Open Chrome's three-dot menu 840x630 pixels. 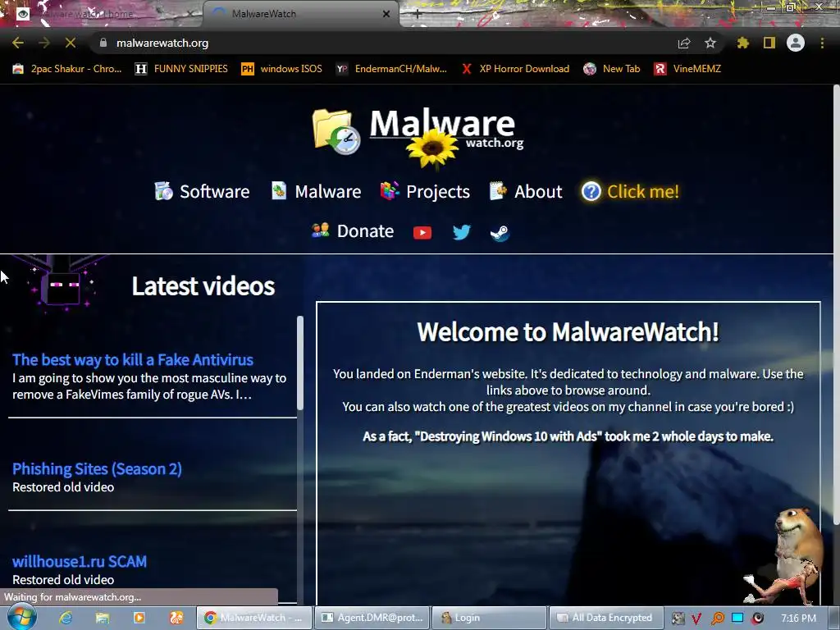coord(822,43)
